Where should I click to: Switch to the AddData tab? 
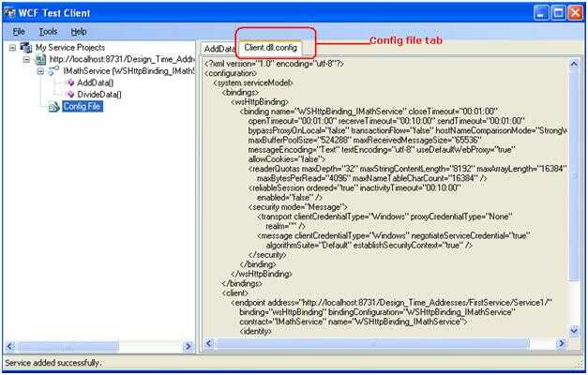point(219,48)
